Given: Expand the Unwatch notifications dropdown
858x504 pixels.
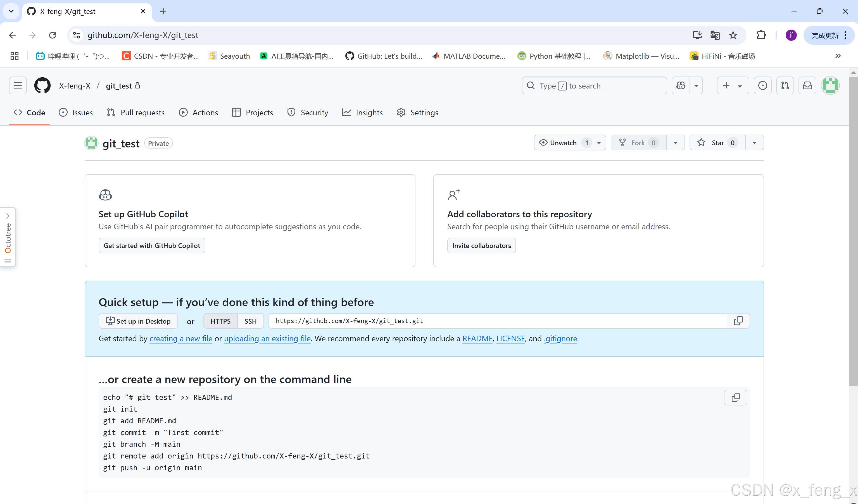Looking at the screenshot, I should pyautogui.click(x=599, y=143).
